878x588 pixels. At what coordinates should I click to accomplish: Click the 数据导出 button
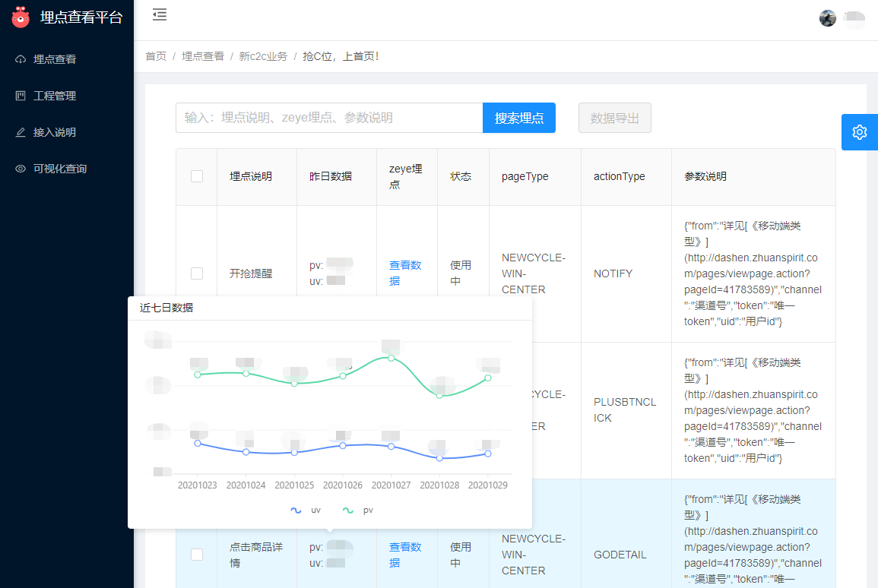pyautogui.click(x=615, y=118)
